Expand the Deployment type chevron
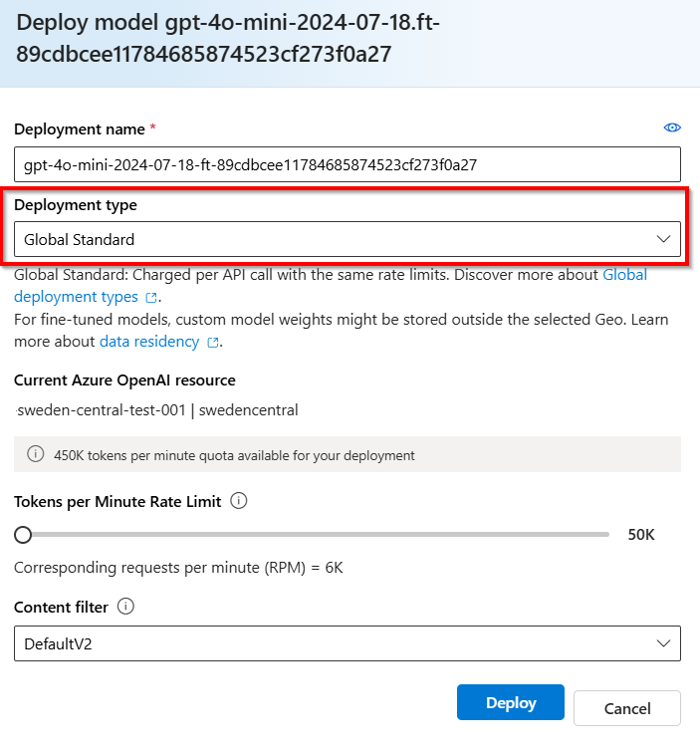 click(x=663, y=239)
